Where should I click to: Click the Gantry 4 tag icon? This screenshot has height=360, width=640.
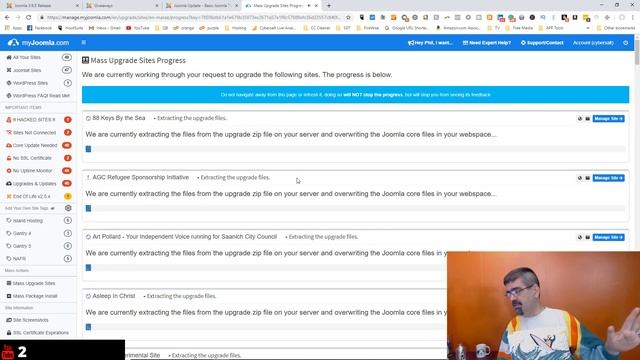tap(9, 233)
